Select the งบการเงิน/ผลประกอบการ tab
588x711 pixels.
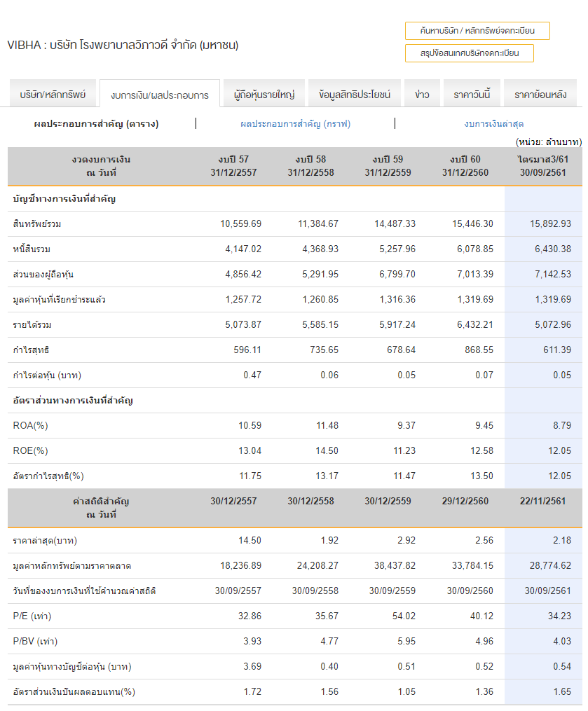pyautogui.click(x=160, y=95)
